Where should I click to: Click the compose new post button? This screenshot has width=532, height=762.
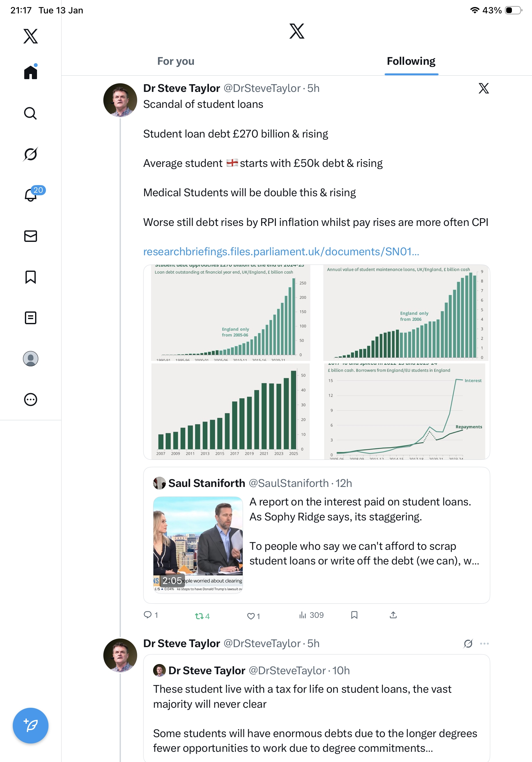(31, 726)
